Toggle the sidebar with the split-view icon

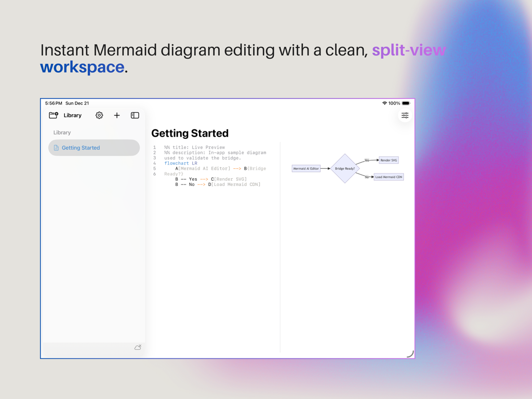click(x=135, y=115)
